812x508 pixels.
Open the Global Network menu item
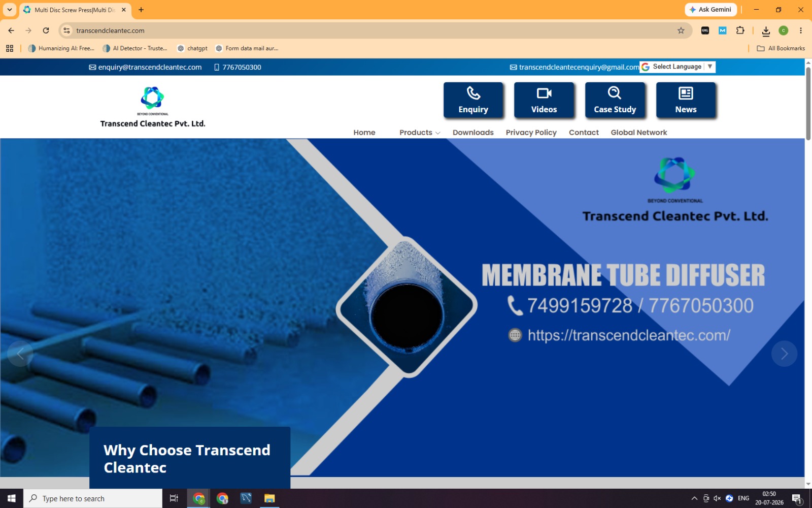tap(639, 133)
